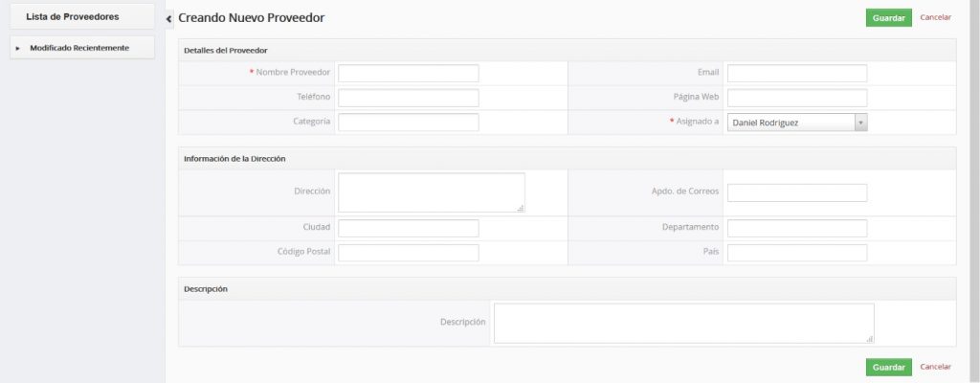Open the Asignado a dropdown
Image resolution: width=980 pixels, height=383 pixels.
[x=791, y=123]
